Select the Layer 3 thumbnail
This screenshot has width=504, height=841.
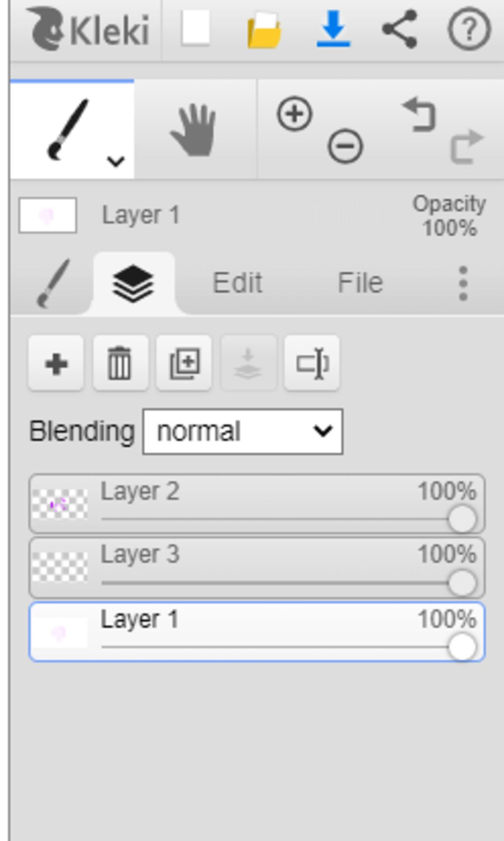[60, 567]
